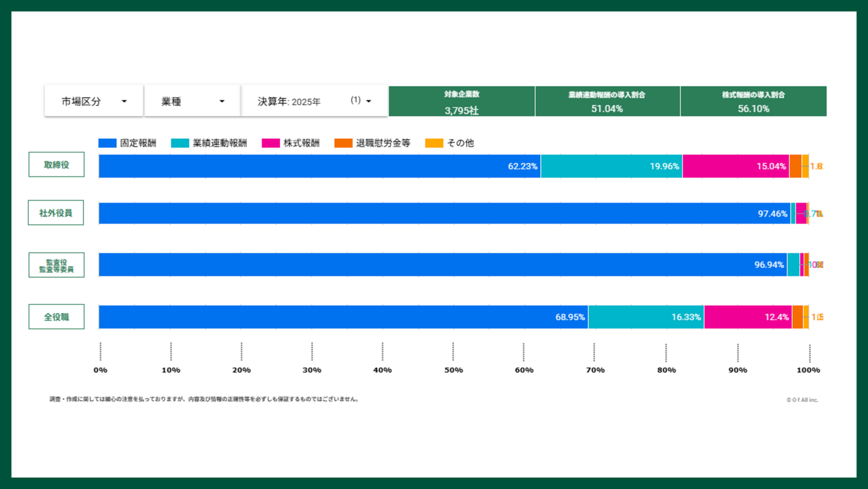Click the blue 固定報酬 legend swatch
The image size is (868, 489).
coord(107,143)
